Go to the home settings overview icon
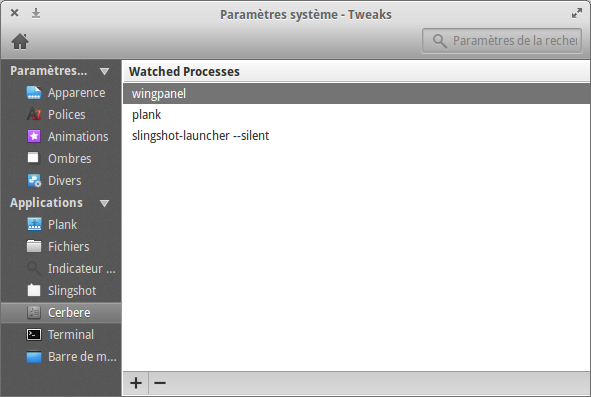This screenshot has width=591, height=397. (20, 41)
